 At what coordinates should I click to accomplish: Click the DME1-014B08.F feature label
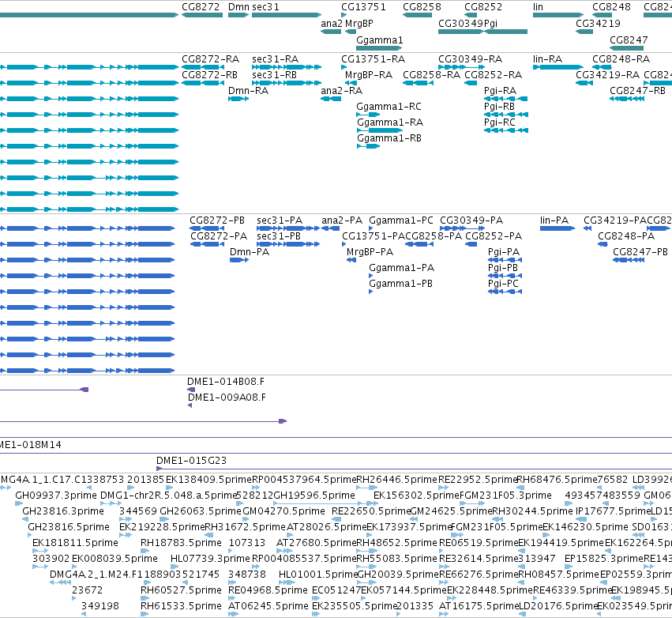pos(225,381)
